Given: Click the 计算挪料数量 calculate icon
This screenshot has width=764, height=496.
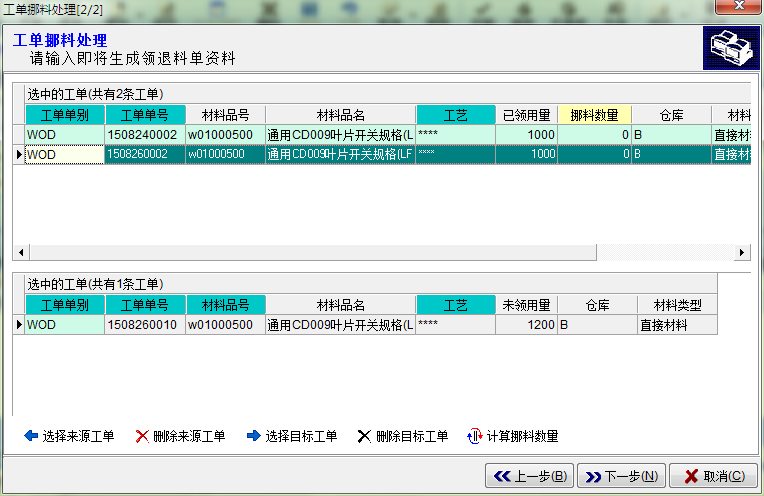Looking at the screenshot, I should pos(475,436).
